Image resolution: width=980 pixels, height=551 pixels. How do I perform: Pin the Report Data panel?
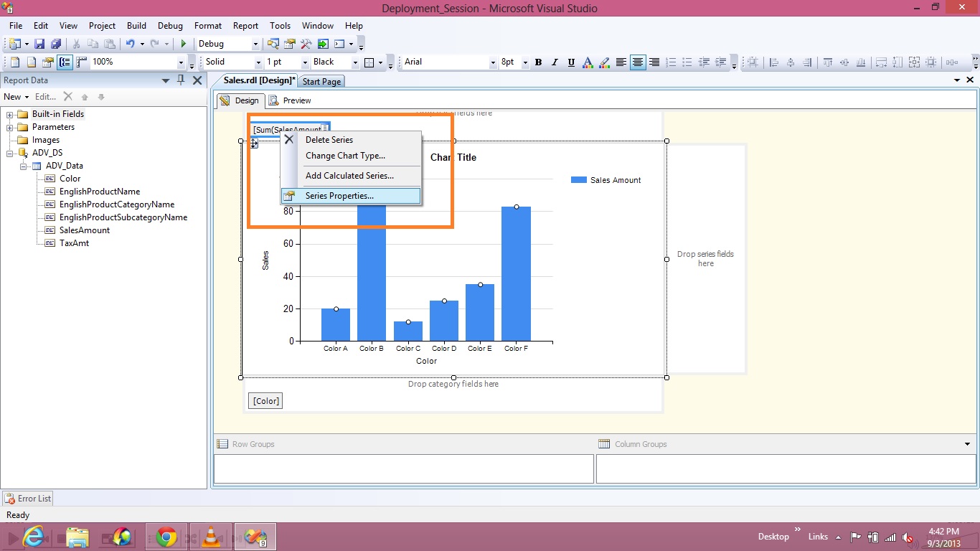tap(182, 80)
